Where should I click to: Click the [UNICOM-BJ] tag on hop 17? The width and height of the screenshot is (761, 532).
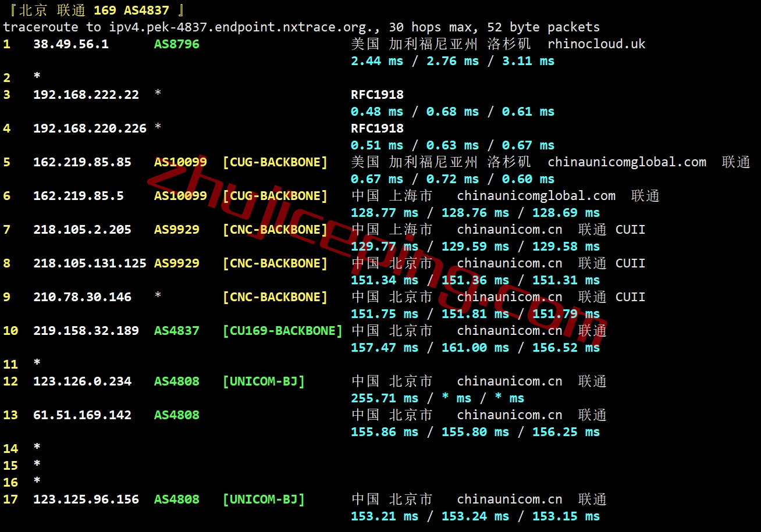click(x=264, y=499)
